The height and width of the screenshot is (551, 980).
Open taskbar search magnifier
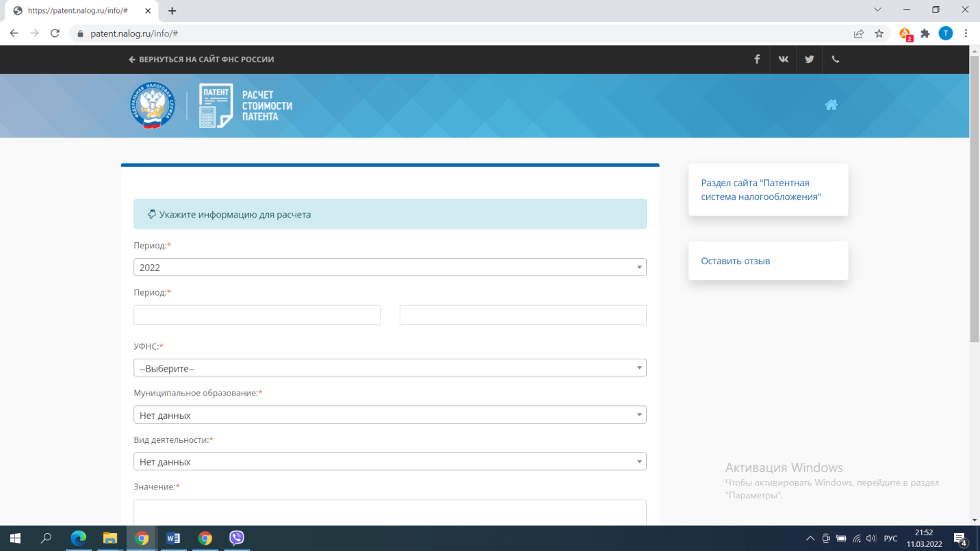click(x=46, y=538)
